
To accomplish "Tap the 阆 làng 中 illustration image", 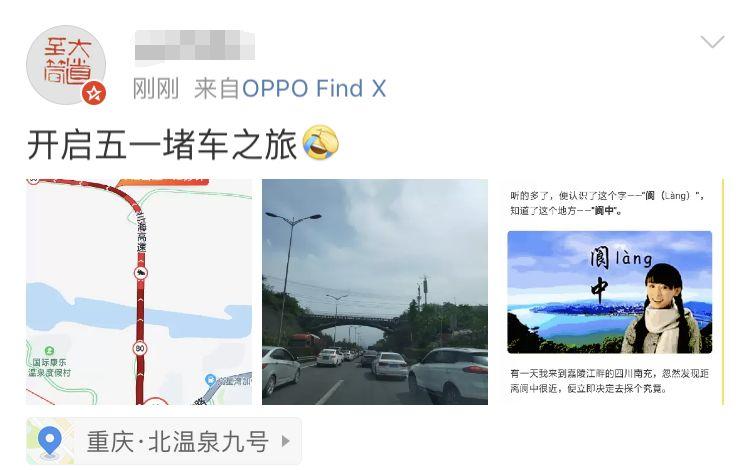I will click(x=610, y=292).
